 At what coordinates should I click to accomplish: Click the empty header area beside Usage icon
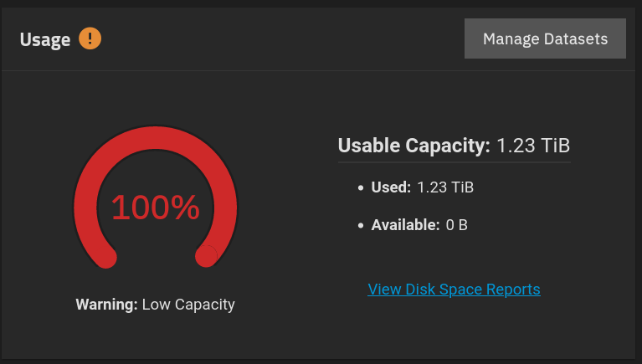coord(276,39)
